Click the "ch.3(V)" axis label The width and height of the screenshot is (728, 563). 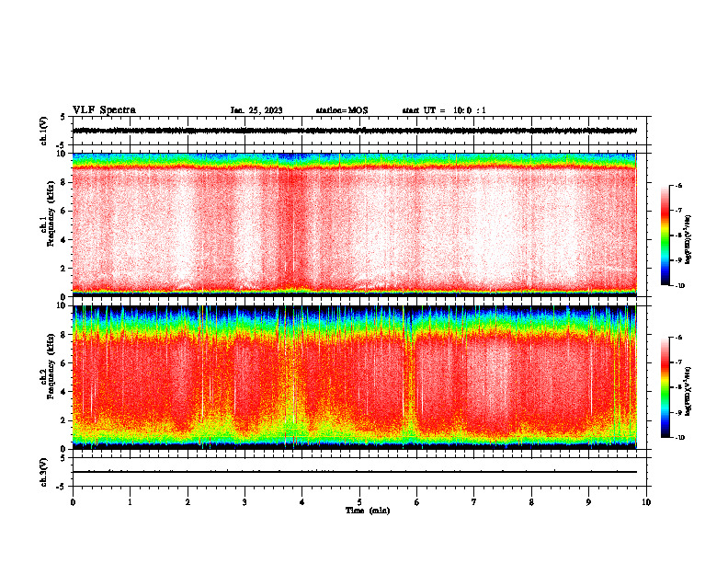(x=44, y=472)
